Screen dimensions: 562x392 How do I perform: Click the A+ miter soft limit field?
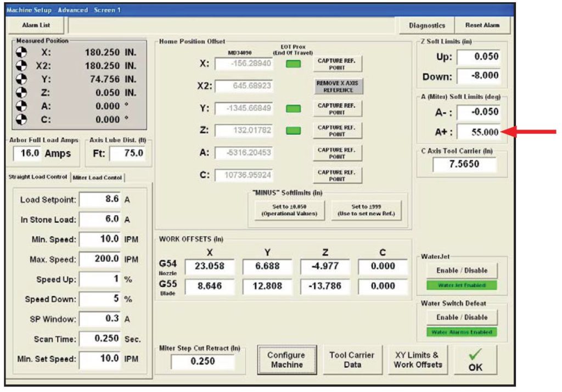tap(479, 132)
